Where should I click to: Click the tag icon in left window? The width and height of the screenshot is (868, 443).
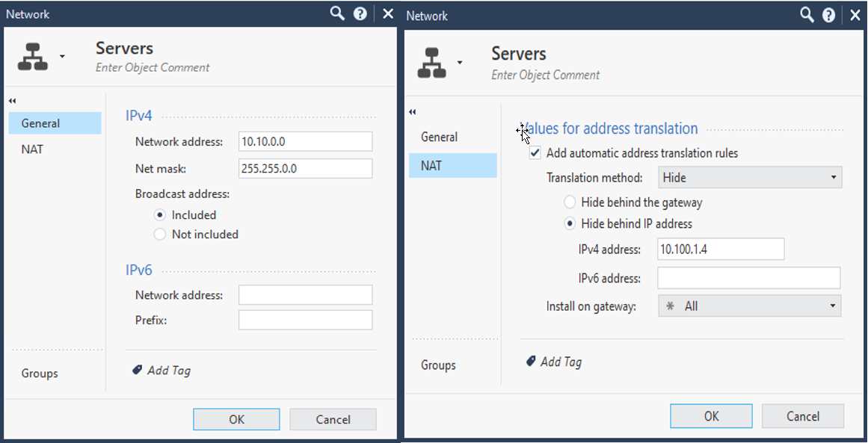(x=138, y=370)
